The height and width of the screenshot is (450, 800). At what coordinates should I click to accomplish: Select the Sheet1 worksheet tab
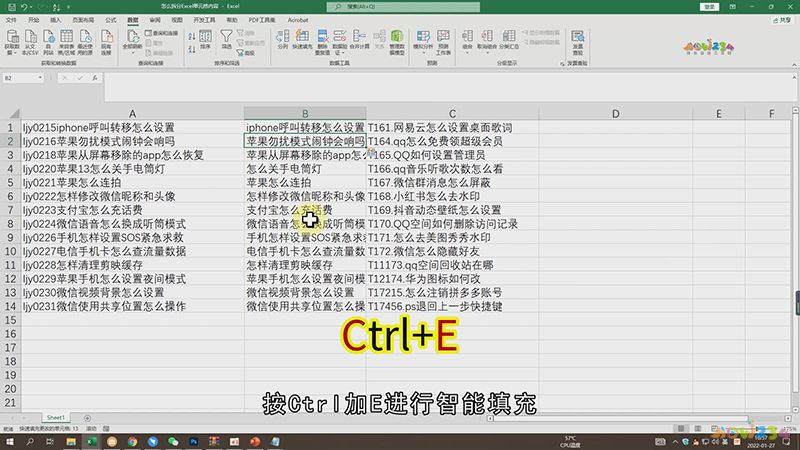pos(56,417)
